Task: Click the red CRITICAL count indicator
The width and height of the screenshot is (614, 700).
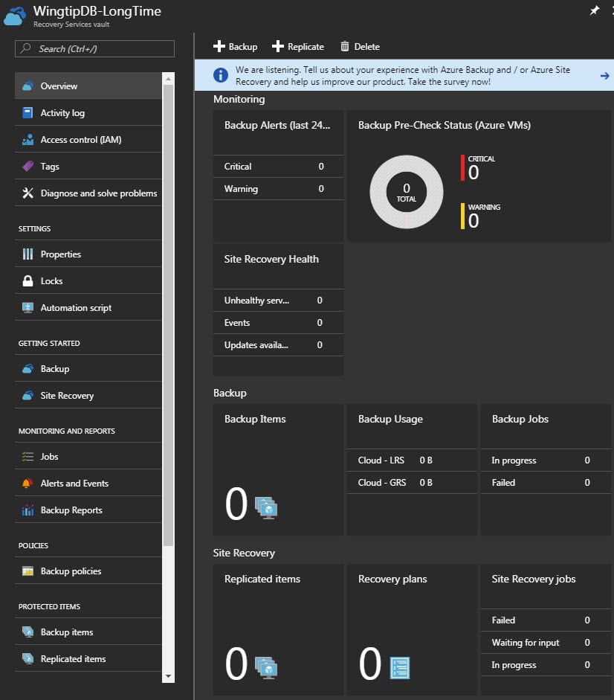Action: coord(478,168)
